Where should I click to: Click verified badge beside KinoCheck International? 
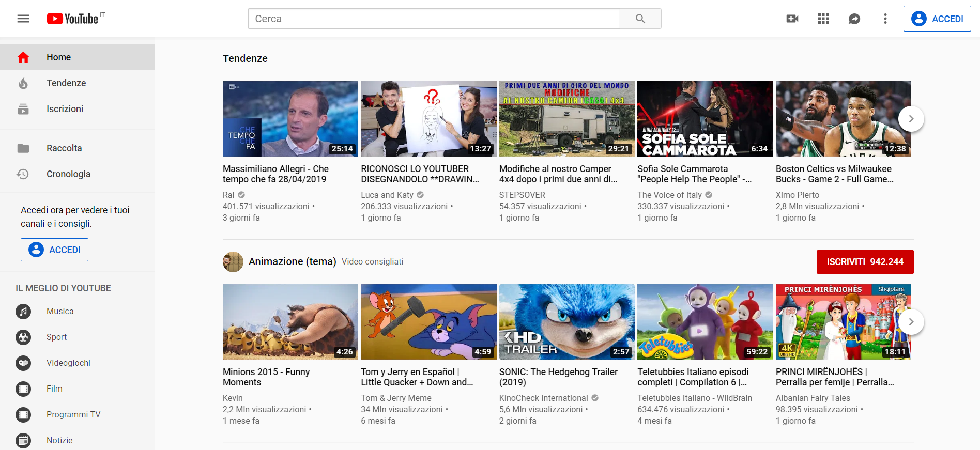coord(595,398)
